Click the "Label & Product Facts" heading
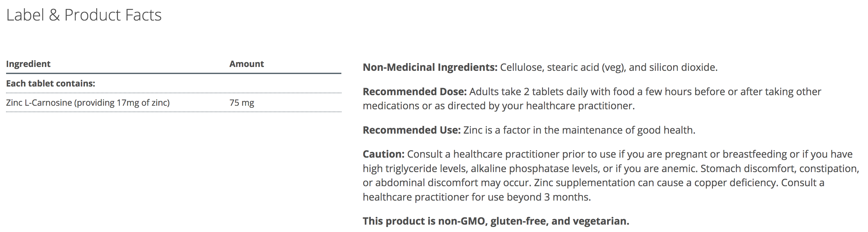 pyautogui.click(x=84, y=15)
